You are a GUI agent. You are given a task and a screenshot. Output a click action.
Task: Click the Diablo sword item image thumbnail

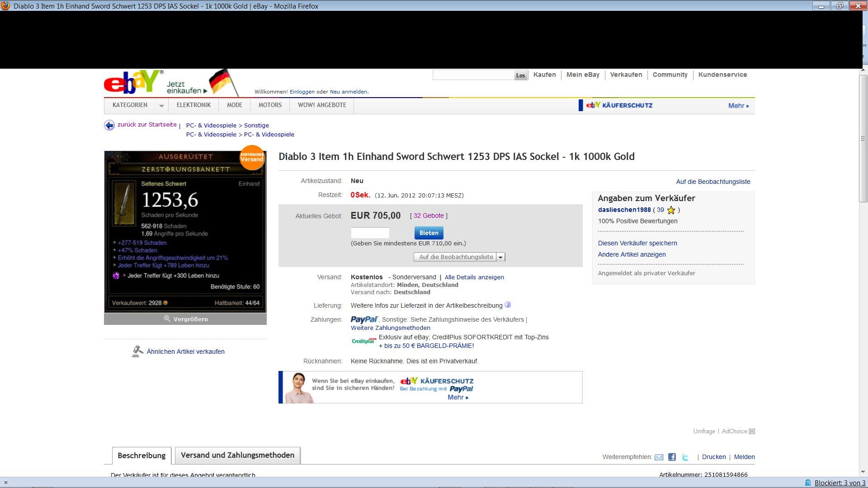185,231
